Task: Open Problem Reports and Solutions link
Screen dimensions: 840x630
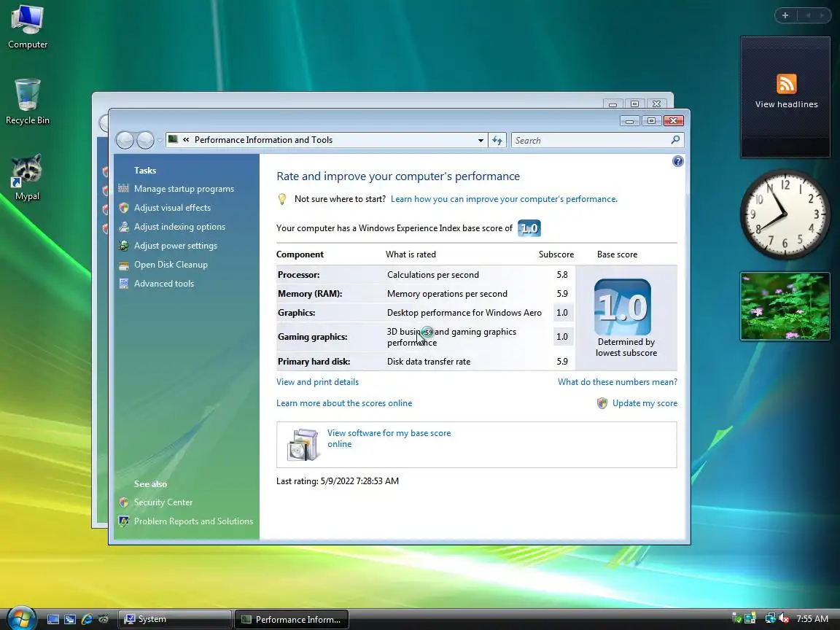Action: [193, 521]
